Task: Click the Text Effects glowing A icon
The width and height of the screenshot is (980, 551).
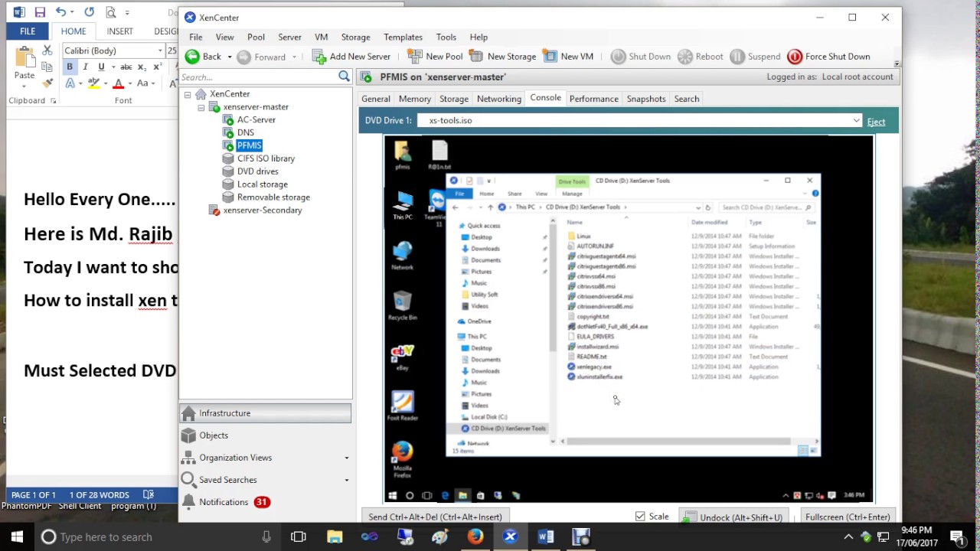Action: [x=70, y=83]
